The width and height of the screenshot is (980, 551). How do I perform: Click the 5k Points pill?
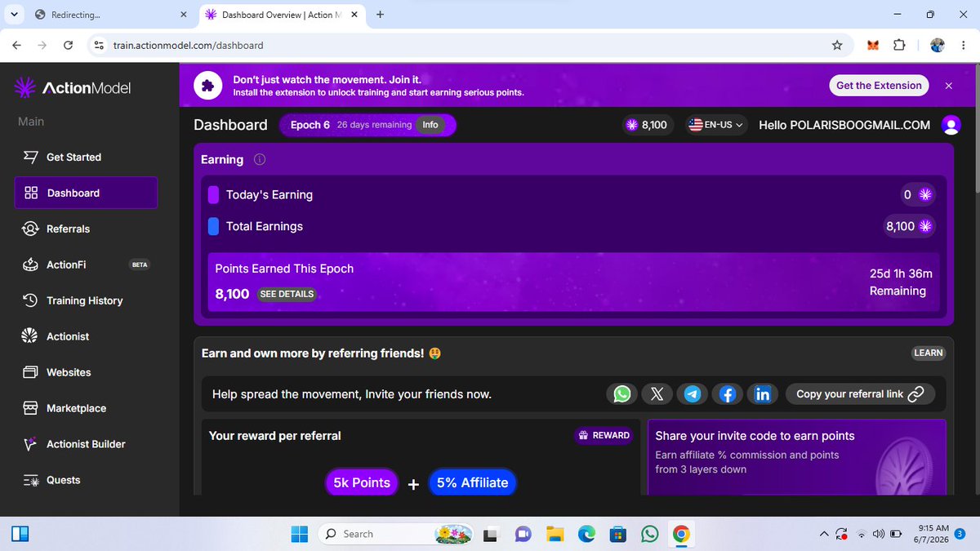pyautogui.click(x=361, y=482)
